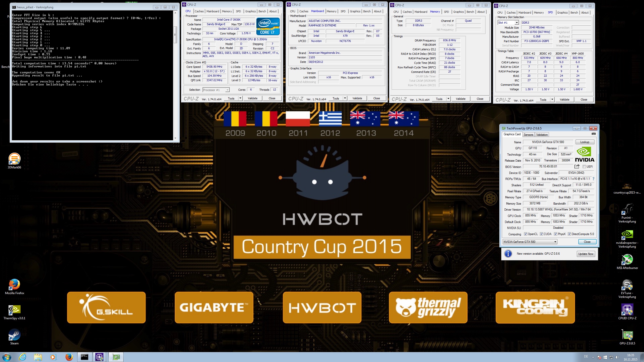The height and width of the screenshot is (362, 644).
Task: Switch to the GPU-Z taskbar item
Action: pos(116,357)
